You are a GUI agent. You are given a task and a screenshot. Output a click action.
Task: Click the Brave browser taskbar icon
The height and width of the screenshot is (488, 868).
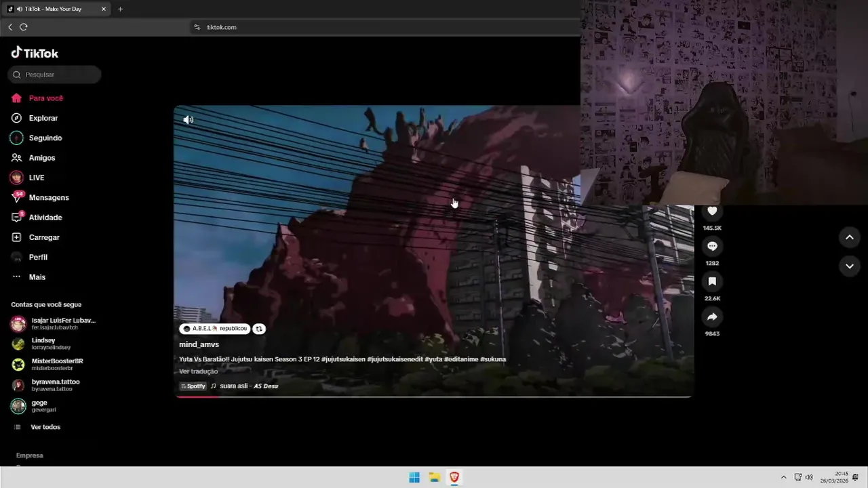click(x=454, y=477)
